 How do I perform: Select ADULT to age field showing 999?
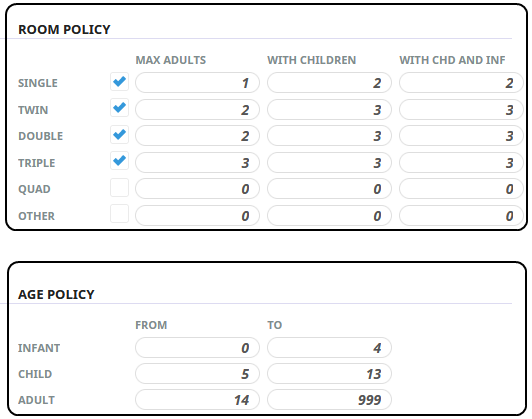point(329,400)
